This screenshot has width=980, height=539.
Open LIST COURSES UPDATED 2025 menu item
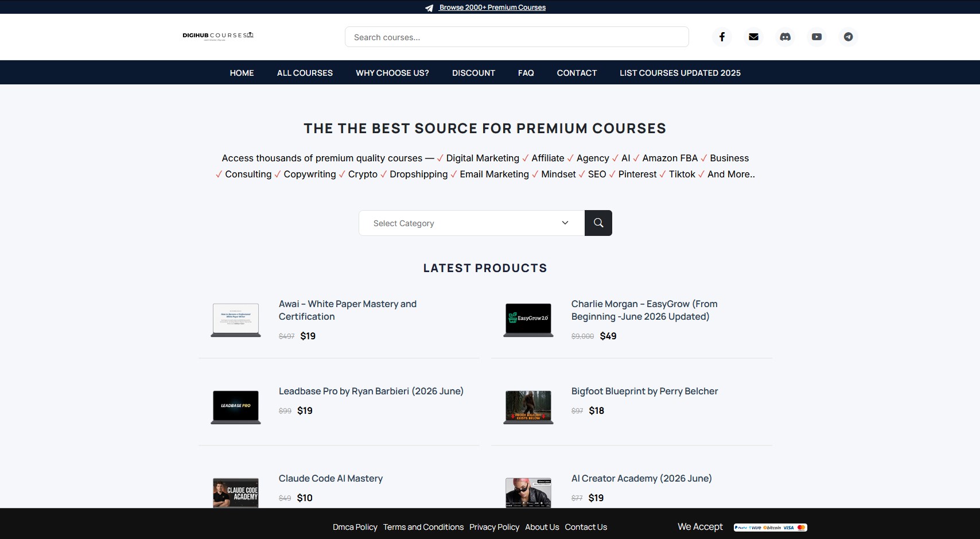pos(680,73)
